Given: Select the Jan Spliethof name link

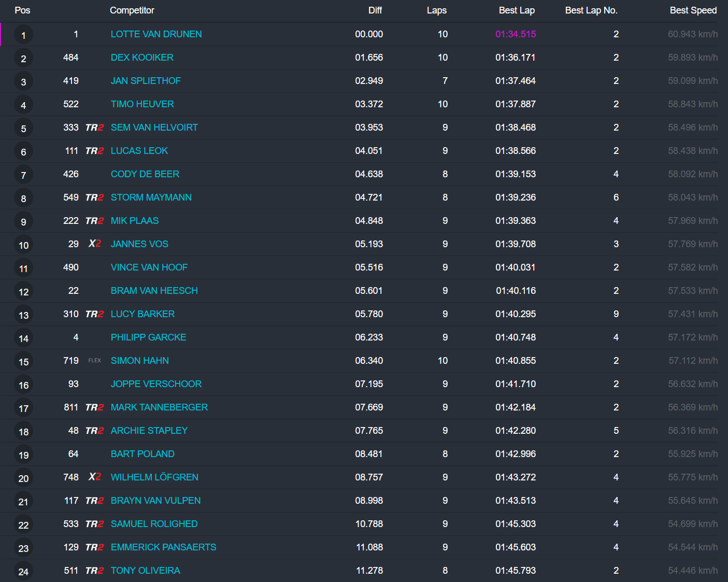Looking at the screenshot, I should point(146,81).
